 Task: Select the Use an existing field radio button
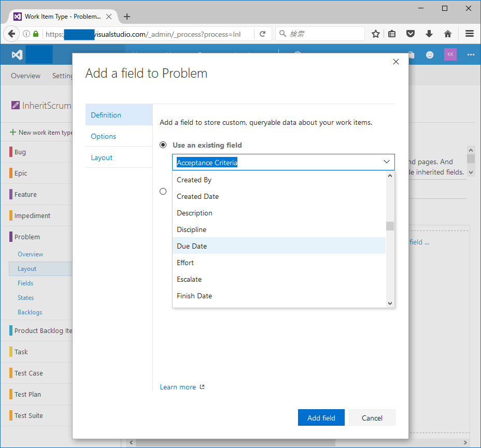pyautogui.click(x=163, y=145)
